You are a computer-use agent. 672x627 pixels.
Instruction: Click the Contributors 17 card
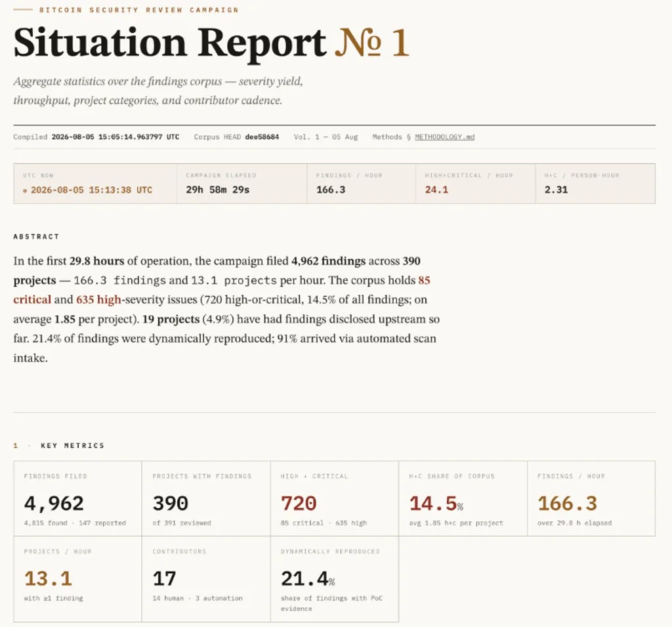click(x=206, y=579)
